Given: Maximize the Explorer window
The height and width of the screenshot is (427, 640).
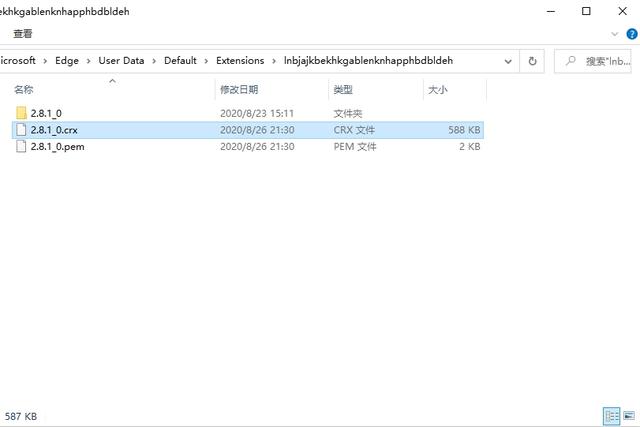Looking at the screenshot, I should (x=586, y=11).
